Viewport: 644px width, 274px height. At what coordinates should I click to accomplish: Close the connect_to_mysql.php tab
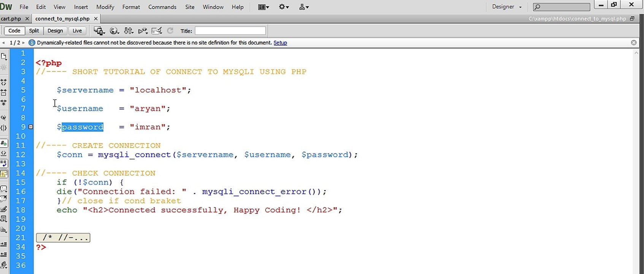point(96,19)
